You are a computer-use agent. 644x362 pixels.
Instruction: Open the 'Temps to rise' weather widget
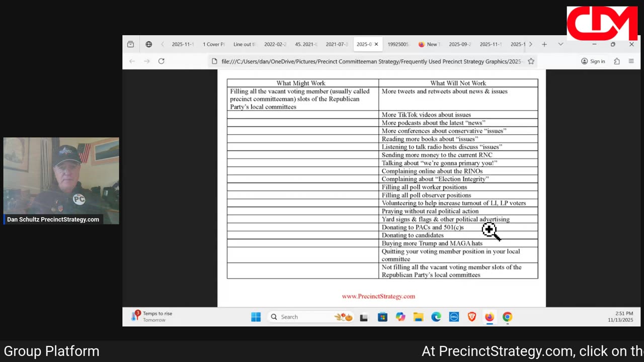click(x=152, y=316)
